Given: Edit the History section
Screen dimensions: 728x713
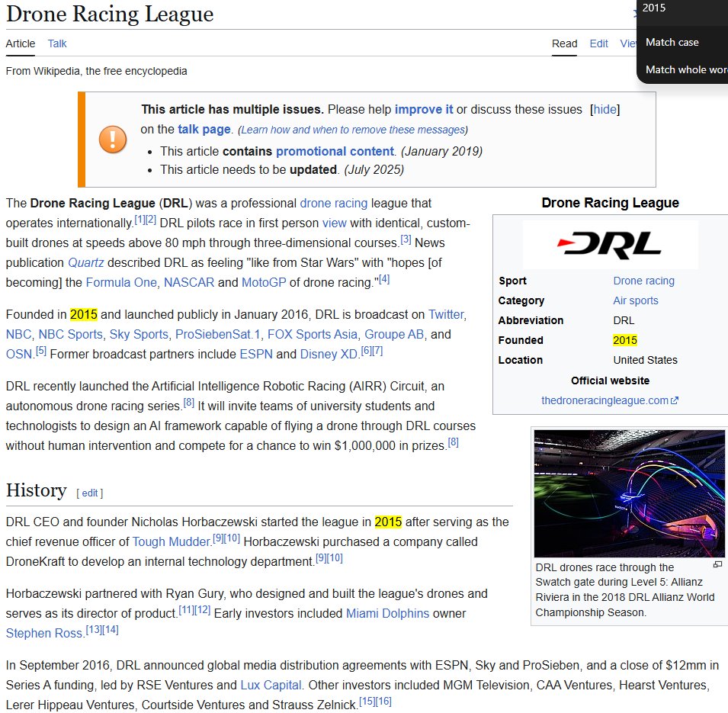Looking at the screenshot, I should [x=90, y=493].
